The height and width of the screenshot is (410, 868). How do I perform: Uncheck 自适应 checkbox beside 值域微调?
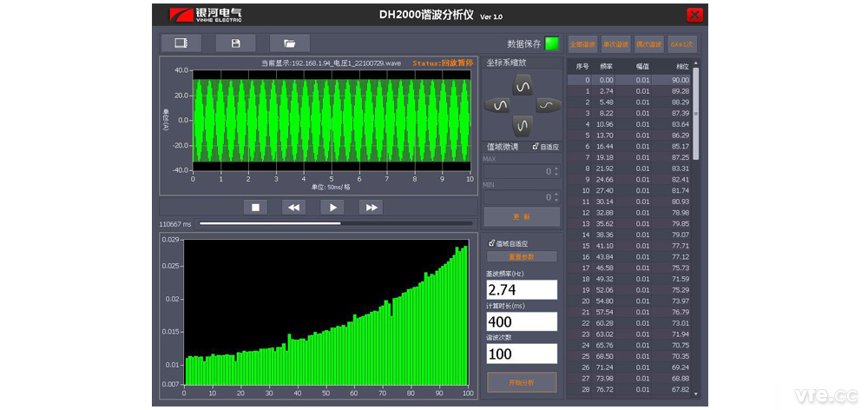click(x=536, y=147)
